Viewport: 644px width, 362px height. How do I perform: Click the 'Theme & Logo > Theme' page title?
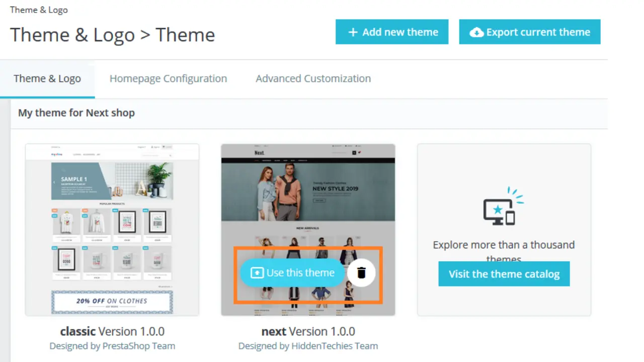[112, 35]
